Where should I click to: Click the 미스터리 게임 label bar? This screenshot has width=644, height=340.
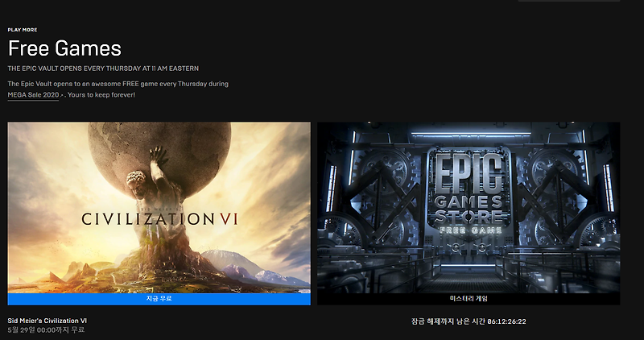coord(469,299)
